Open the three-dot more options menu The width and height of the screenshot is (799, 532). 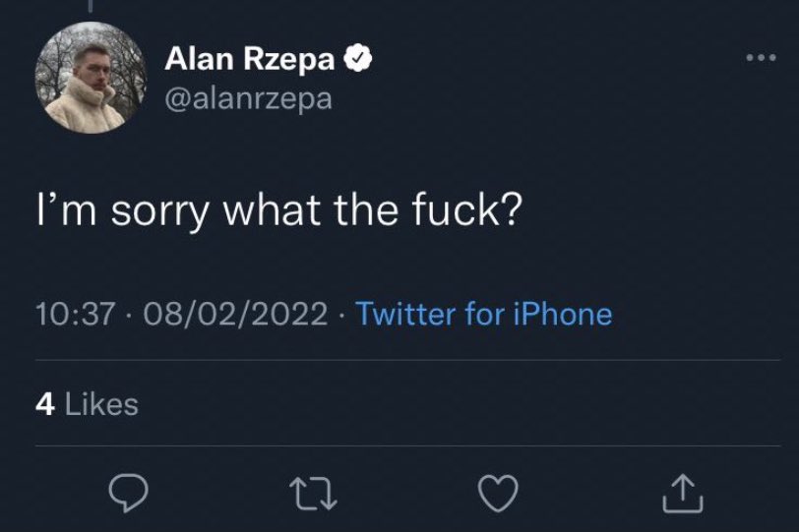[x=760, y=57]
